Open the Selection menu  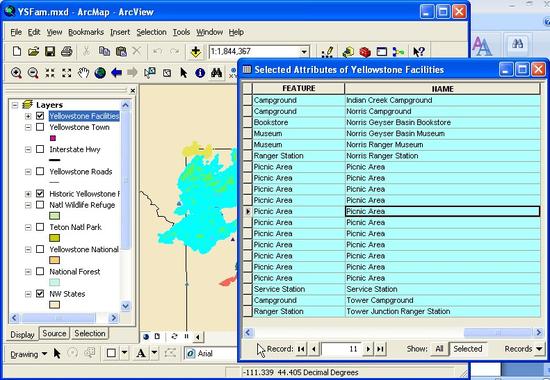click(x=151, y=32)
